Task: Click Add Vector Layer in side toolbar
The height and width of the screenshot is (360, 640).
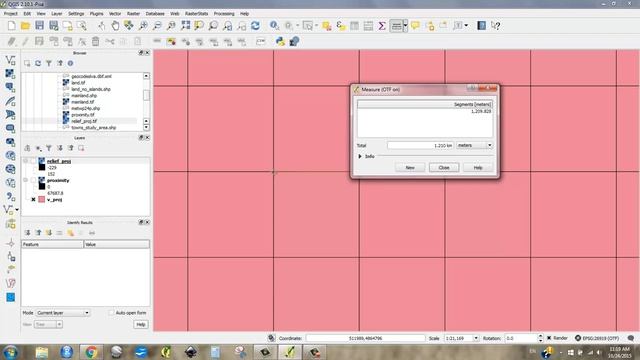Action: (x=10, y=60)
